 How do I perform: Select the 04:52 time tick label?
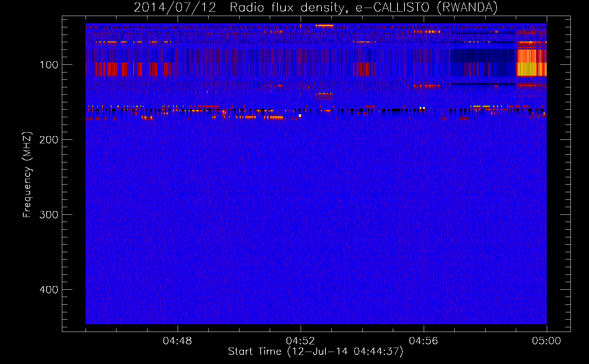pos(300,341)
